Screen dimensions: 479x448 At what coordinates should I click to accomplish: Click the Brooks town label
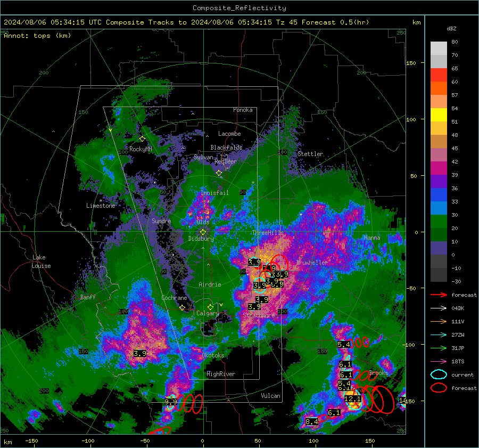[x=378, y=373]
